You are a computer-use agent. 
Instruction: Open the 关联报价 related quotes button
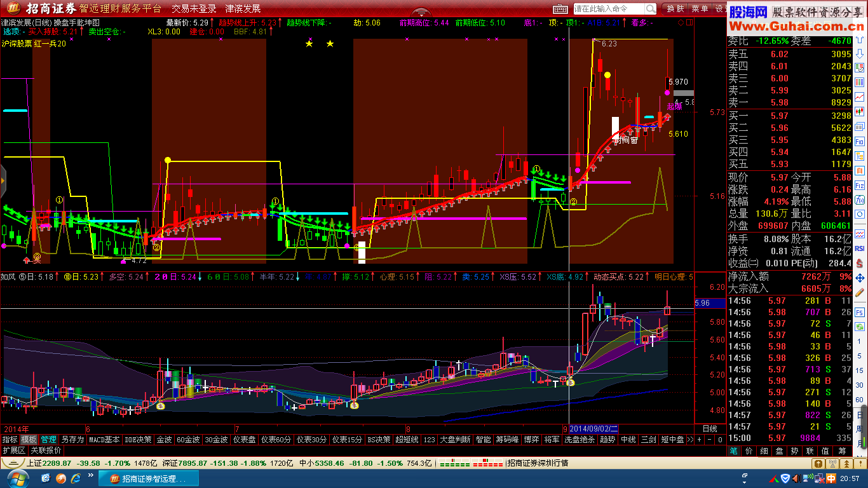pos(45,450)
